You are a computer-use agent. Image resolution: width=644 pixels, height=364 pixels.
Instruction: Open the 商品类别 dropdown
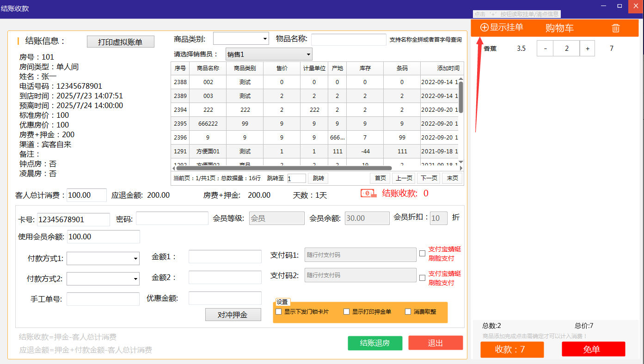click(x=241, y=38)
